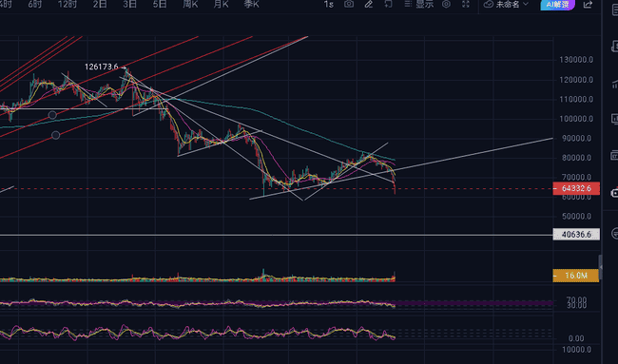
Task: Take a chart snapshot with camera icon
Action: pos(349,4)
